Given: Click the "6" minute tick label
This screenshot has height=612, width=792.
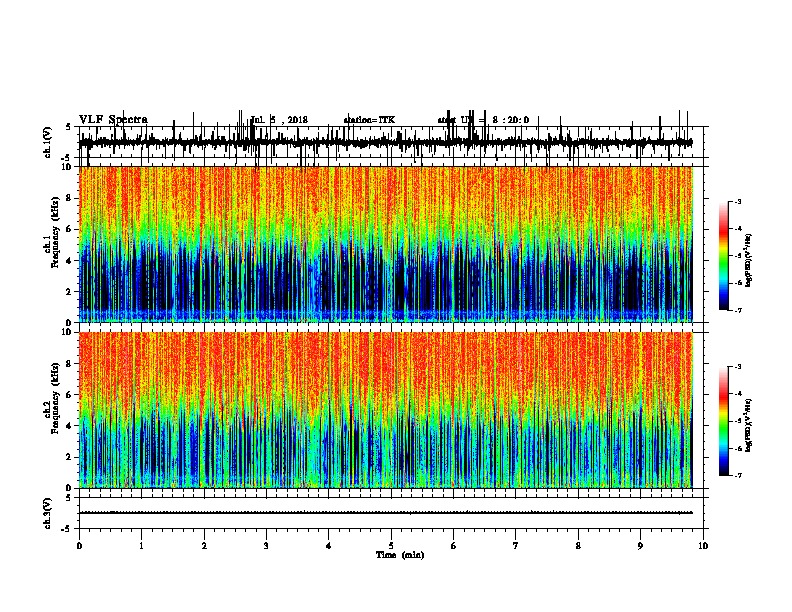Looking at the screenshot, I should 454,546.
